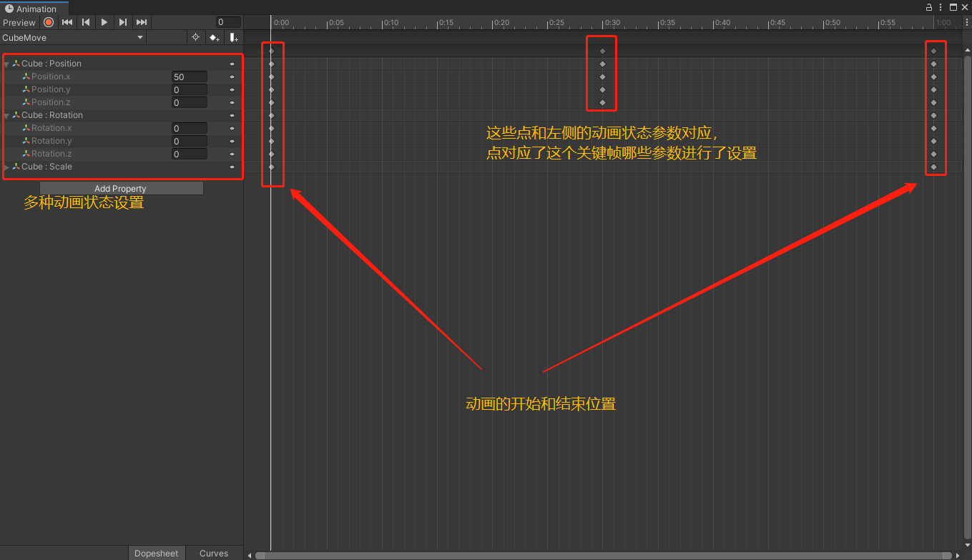Edit the Rotation.x value field
Image resolution: width=972 pixels, height=560 pixels.
coord(190,128)
